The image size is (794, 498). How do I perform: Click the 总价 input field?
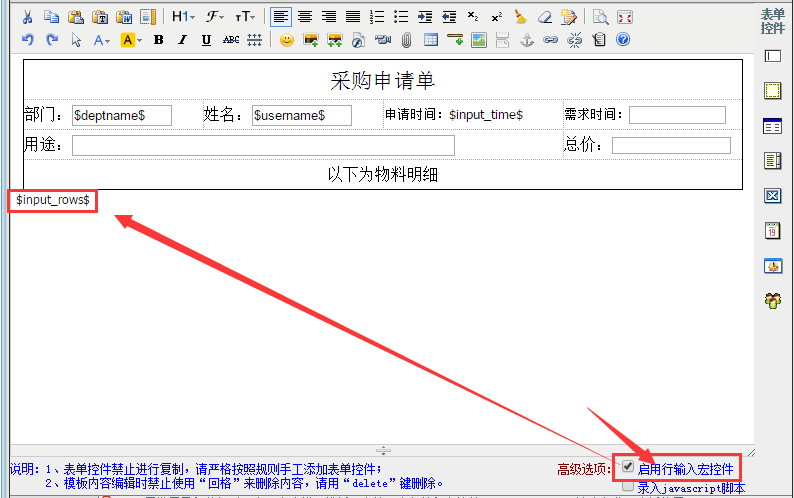[x=671, y=146]
